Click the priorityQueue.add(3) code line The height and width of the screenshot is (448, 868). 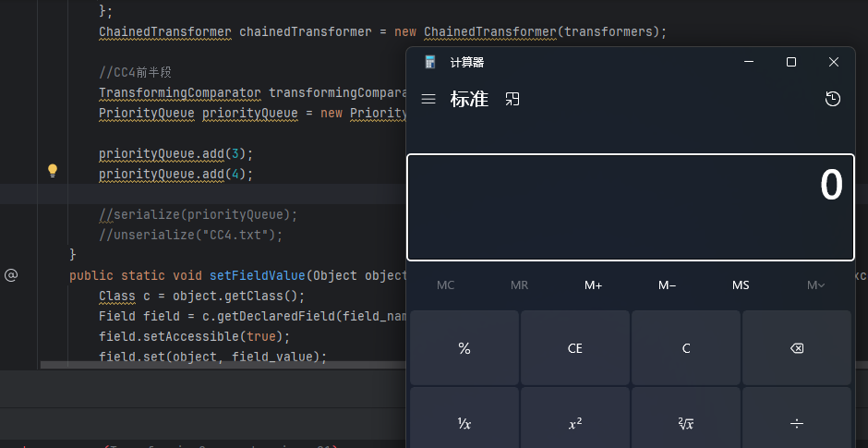tap(175, 152)
